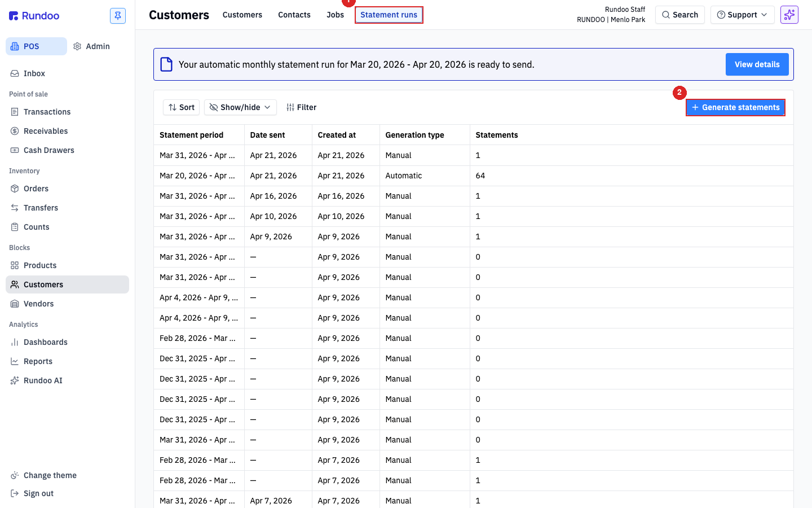Click the Counts clipboard icon
Viewport: 812px width, 508px height.
point(15,227)
